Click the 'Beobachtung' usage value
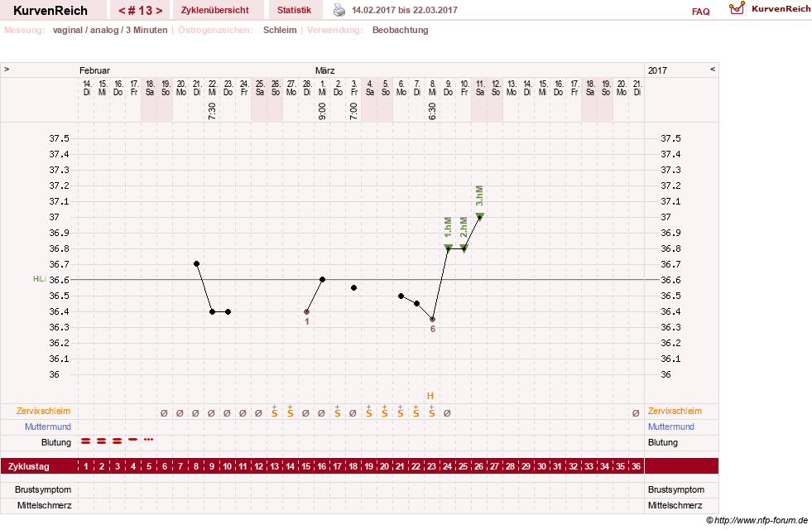The image size is (812, 530). tap(401, 30)
